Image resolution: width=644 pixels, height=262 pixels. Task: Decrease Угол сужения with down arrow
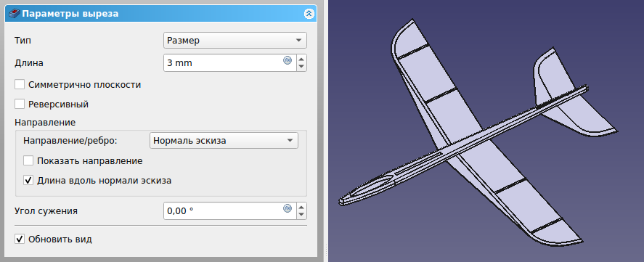[x=301, y=214]
